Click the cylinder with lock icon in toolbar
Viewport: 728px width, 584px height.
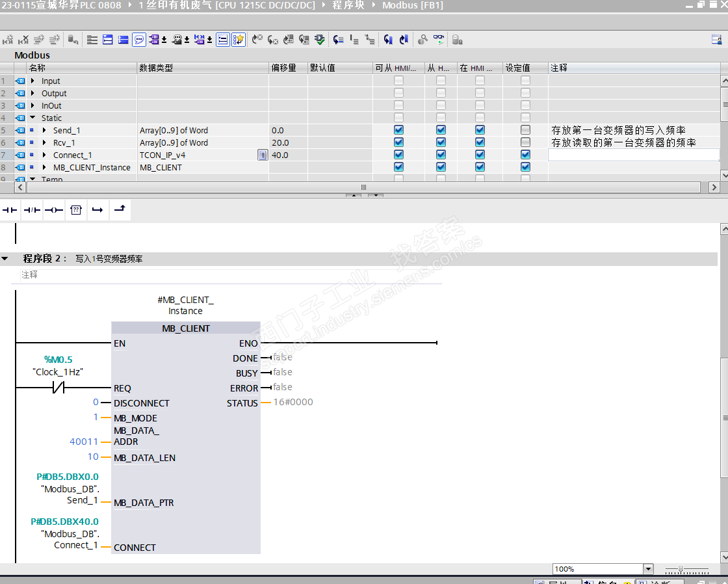[457, 40]
